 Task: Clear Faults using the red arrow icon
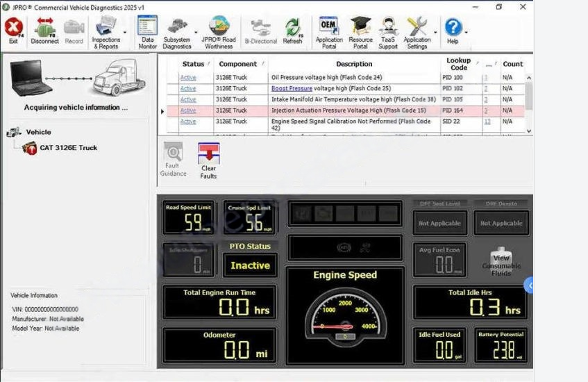point(208,160)
